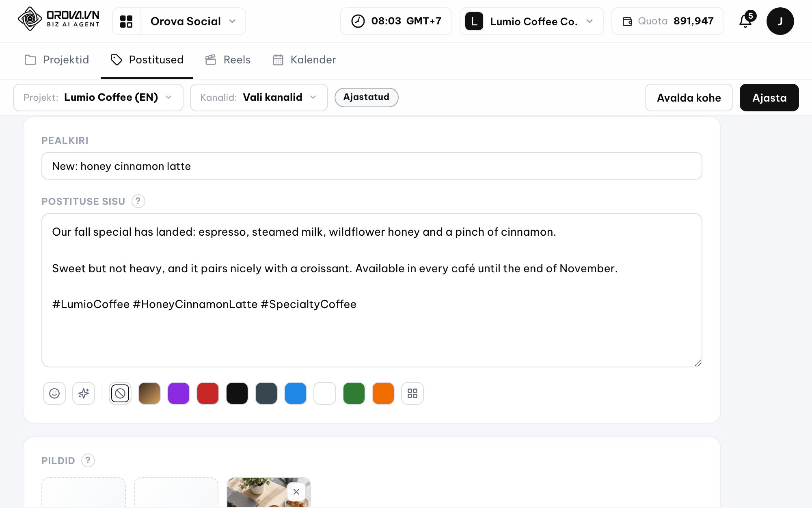Click the help icon next to Pildid
The height and width of the screenshot is (508, 812).
coord(88,460)
